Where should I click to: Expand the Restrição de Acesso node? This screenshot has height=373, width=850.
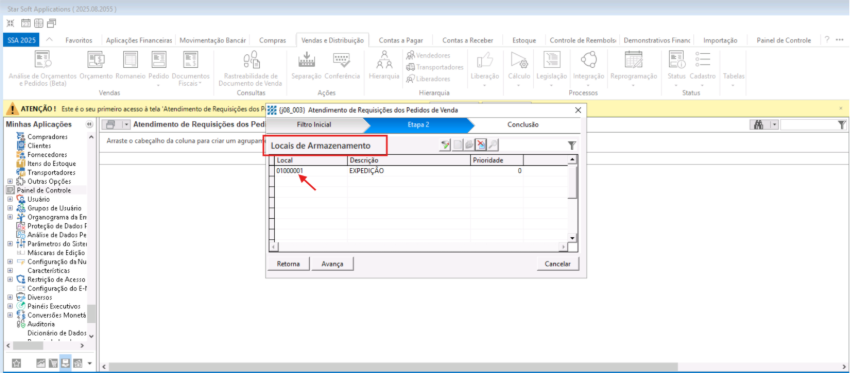pos(10,279)
